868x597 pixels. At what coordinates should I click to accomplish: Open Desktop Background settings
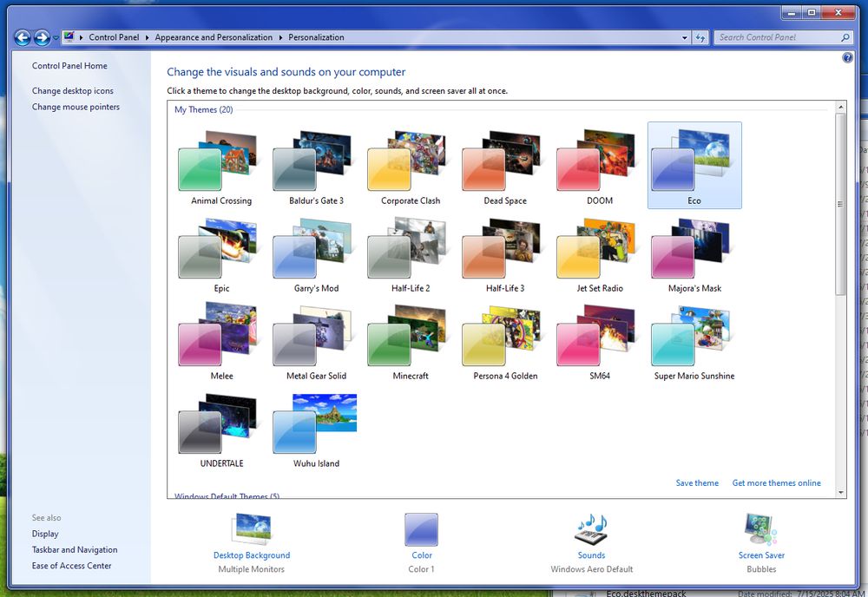[x=252, y=543]
